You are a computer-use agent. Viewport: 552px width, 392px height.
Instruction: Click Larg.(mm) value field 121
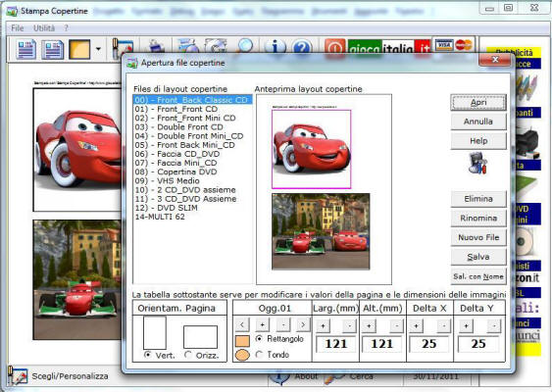336,344
